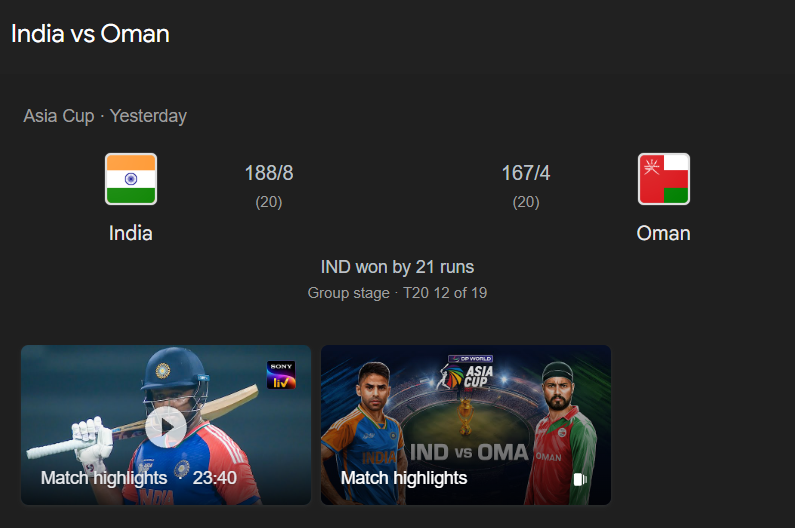Click the India flag icon
This screenshot has height=528, width=795.
click(131, 179)
